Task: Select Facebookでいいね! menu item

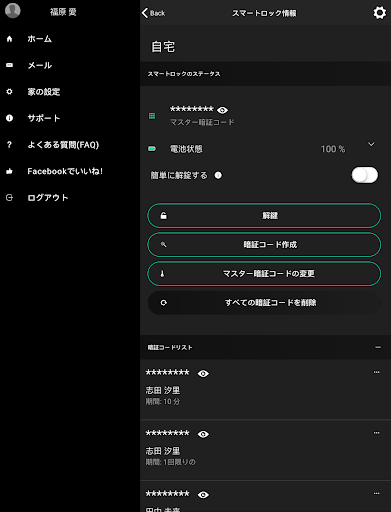Action: point(65,171)
